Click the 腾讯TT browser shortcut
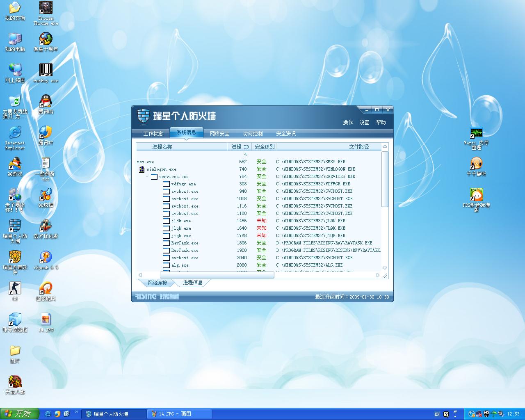 click(x=46, y=136)
